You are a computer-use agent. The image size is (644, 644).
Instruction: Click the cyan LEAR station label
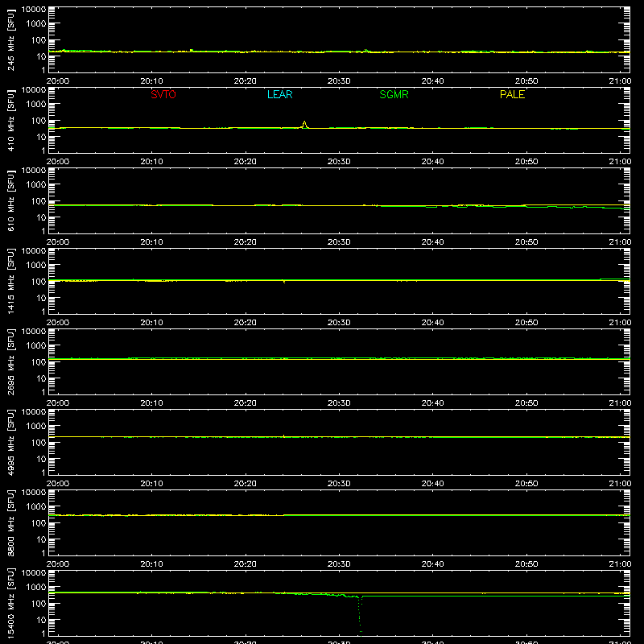pos(279,94)
